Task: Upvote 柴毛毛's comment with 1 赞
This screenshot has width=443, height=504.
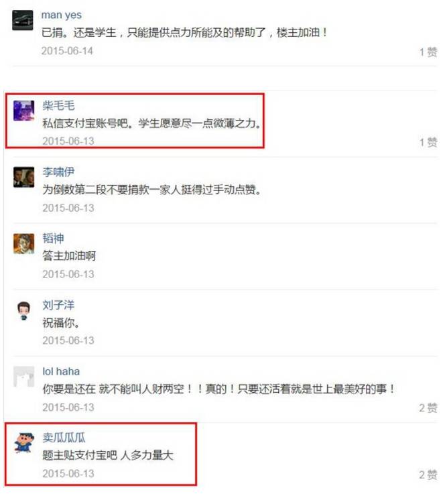Action: tap(428, 142)
